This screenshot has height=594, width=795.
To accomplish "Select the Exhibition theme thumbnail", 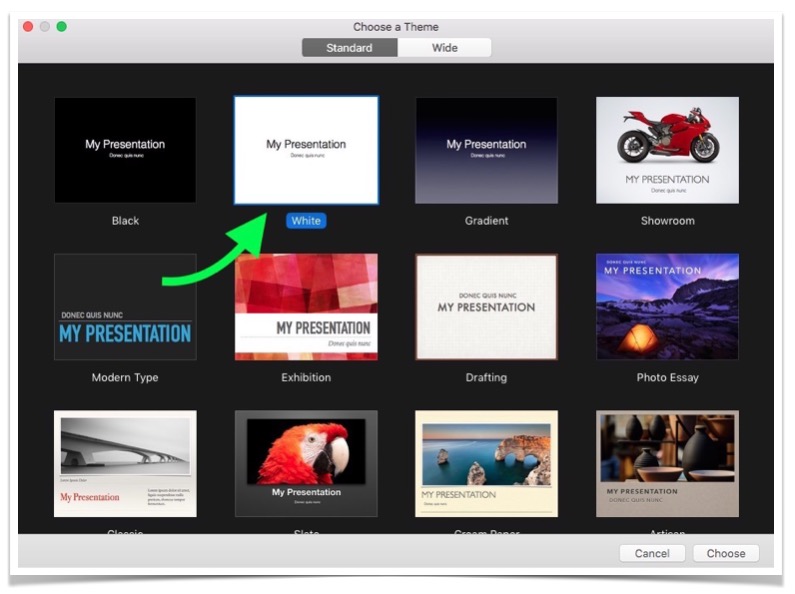I will [306, 307].
